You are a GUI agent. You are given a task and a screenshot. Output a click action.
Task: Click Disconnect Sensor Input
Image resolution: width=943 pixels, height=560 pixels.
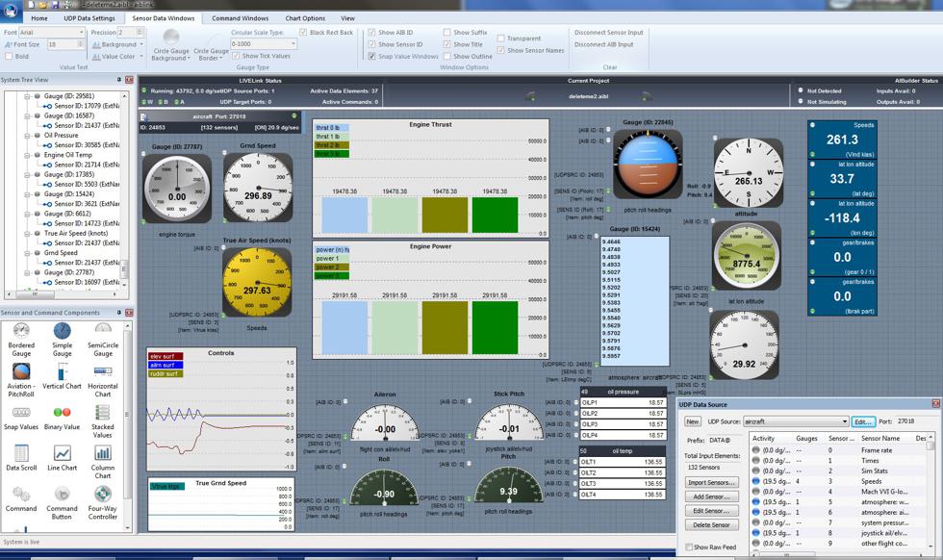coord(608,33)
